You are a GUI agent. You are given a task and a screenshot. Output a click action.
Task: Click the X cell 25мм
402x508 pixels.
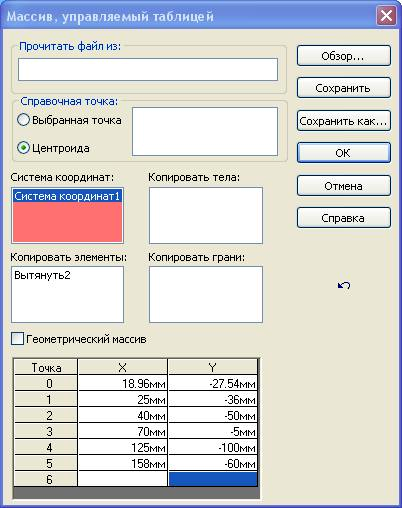click(123, 399)
